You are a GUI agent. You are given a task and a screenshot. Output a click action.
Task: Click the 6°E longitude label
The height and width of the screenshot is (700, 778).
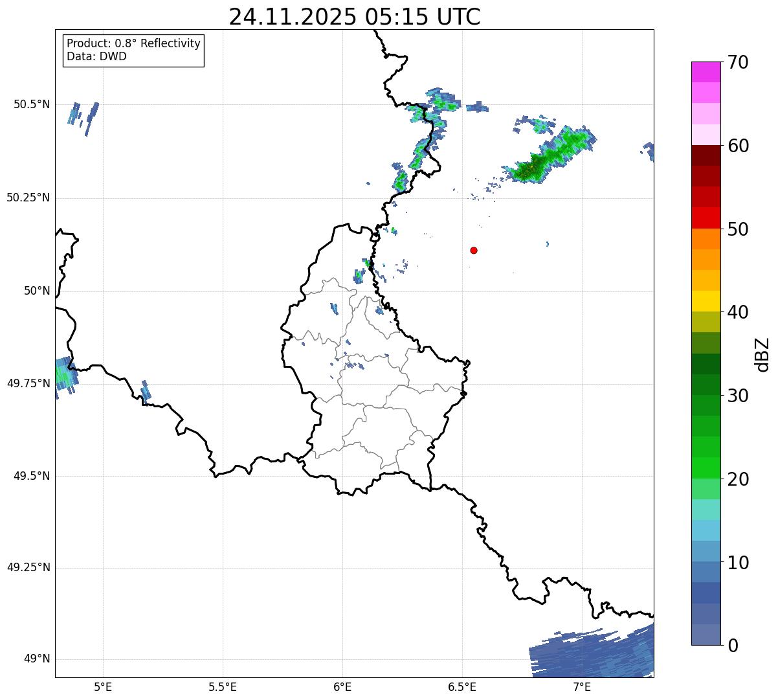(x=342, y=686)
